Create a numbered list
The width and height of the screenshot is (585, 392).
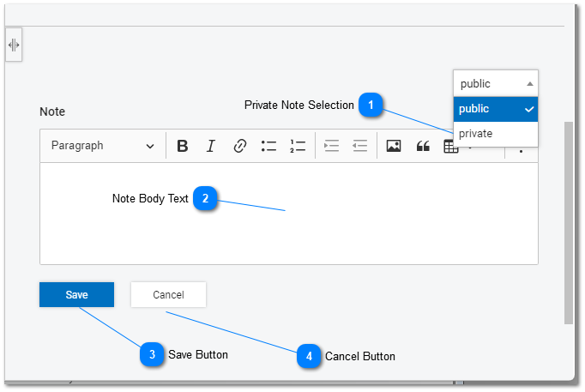point(298,146)
